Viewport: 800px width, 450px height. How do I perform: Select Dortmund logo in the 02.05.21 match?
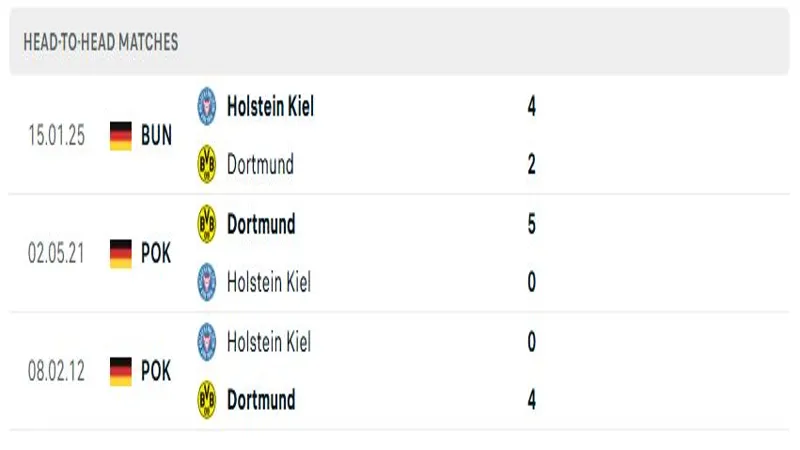(x=207, y=224)
